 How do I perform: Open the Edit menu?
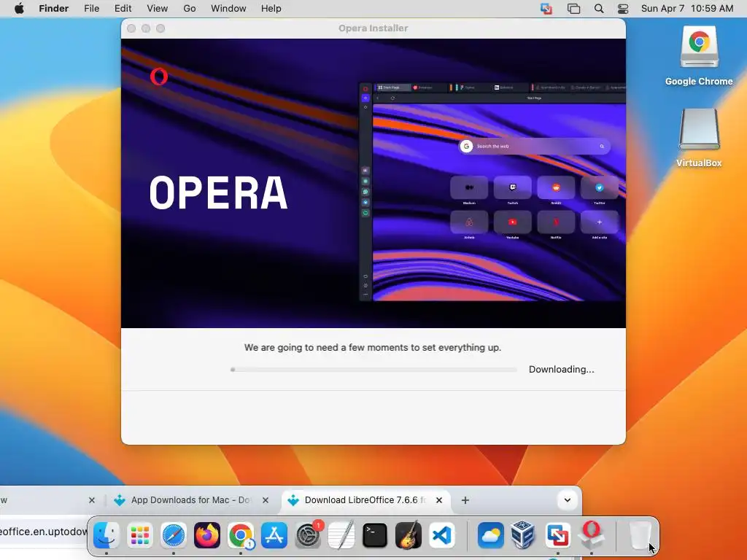[123, 9]
